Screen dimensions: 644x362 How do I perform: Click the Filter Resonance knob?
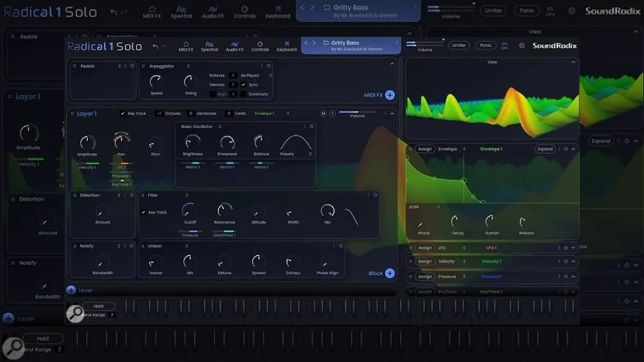click(225, 211)
